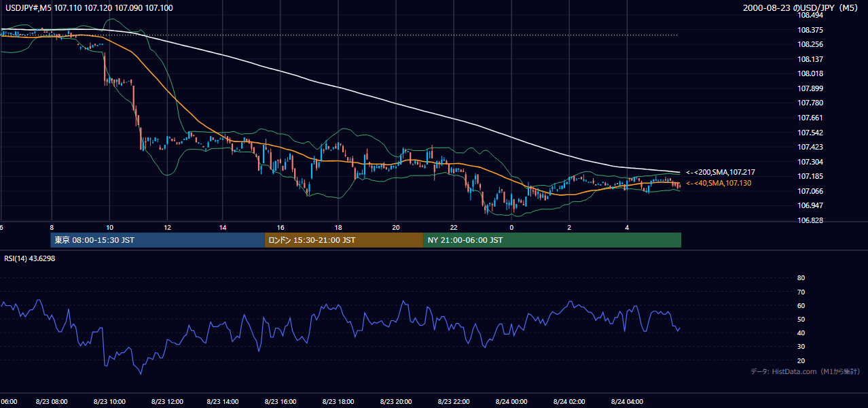The width and height of the screenshot is (868, 408).
Task: Click the 8/23 20:00 time label
Action: (x=396, y=402)
